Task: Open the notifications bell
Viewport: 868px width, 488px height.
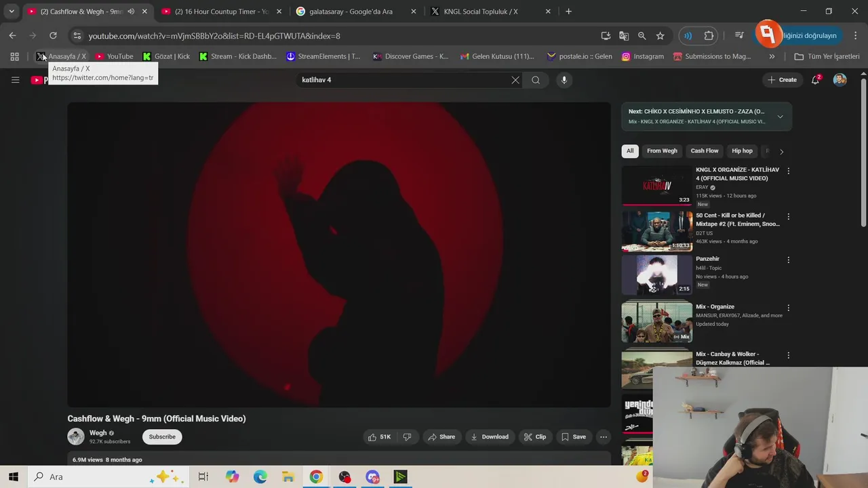Action: click(x=816, y=80)
